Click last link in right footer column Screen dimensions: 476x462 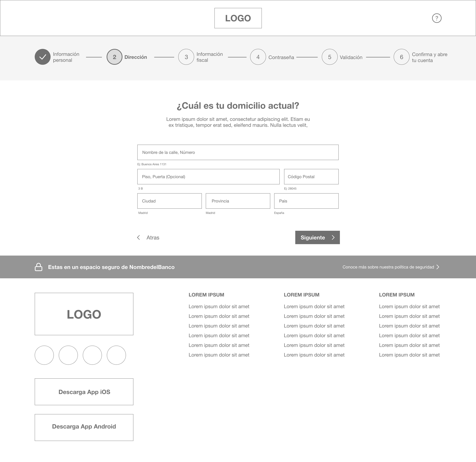tap(409, 355)
